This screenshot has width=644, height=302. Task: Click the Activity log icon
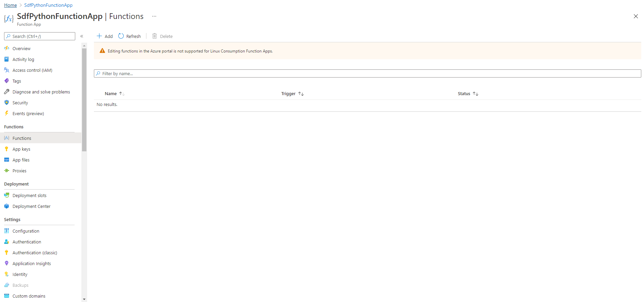click(x=6, y=59)
